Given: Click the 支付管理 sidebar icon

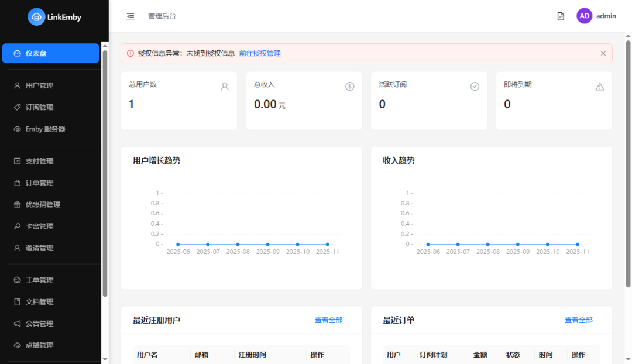Looking at the screenshot, I should pyautogui.click(x=17, y=160).
